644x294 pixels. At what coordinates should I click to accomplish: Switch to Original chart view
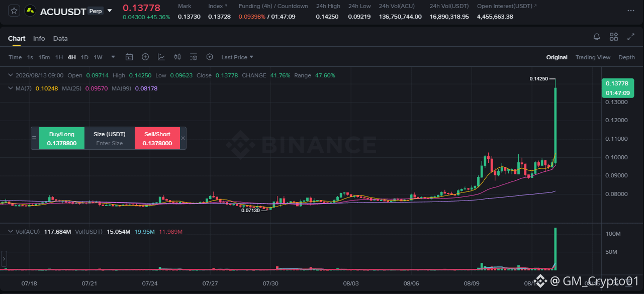click(557, 57)
